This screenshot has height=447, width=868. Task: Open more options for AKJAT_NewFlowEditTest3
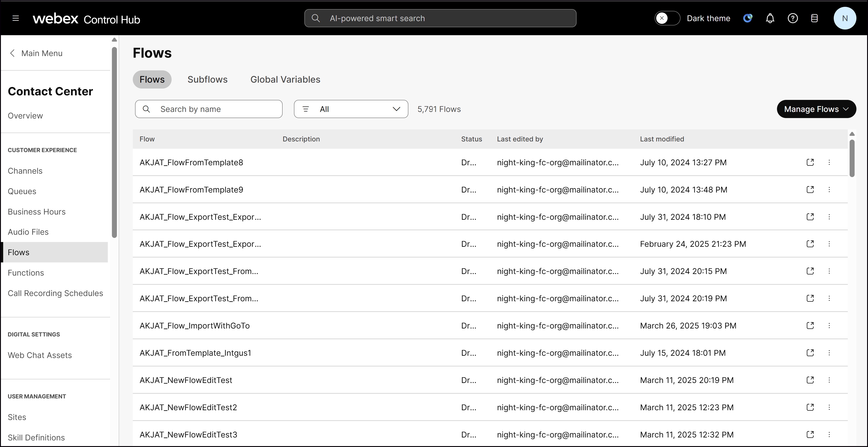tap(829, 435)
